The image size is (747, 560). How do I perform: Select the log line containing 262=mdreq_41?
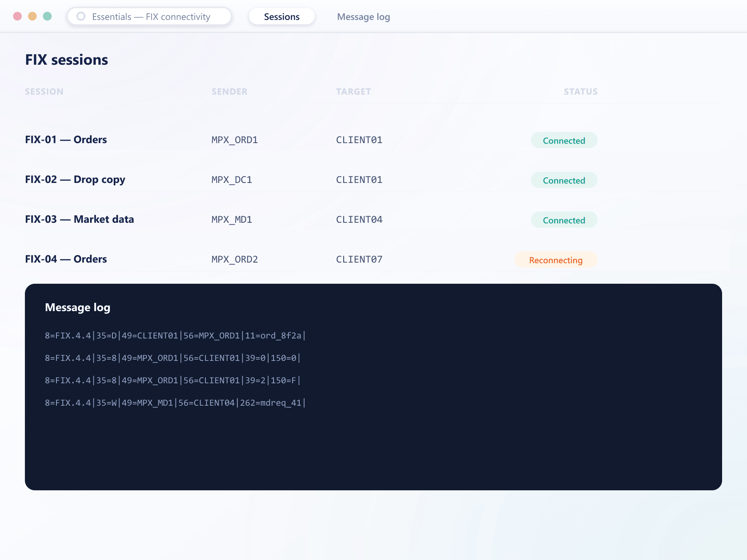175,403
